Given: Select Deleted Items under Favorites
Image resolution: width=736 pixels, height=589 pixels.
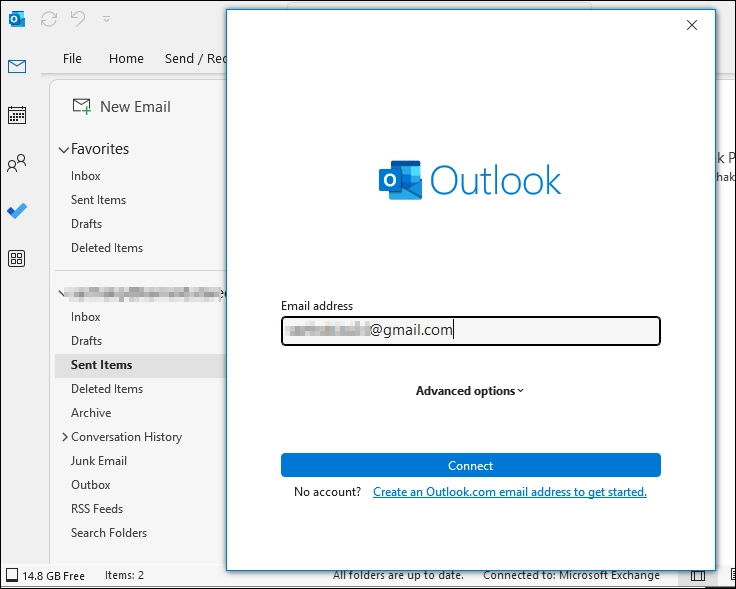Looking at the screenshot, I should pos(107,248).
